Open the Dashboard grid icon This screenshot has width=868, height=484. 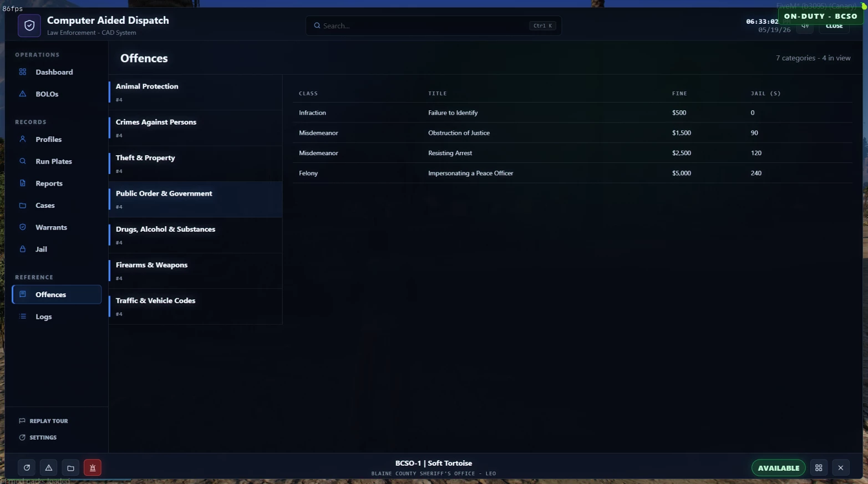coord(23,72)
